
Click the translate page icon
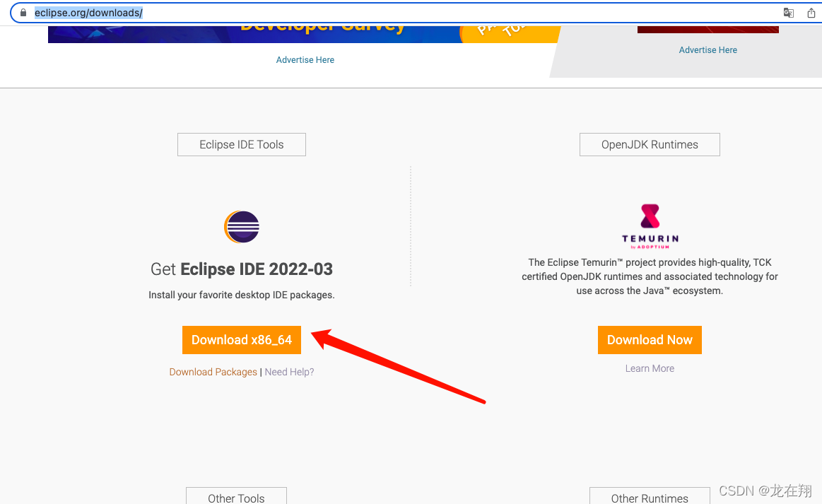(788, 13)
